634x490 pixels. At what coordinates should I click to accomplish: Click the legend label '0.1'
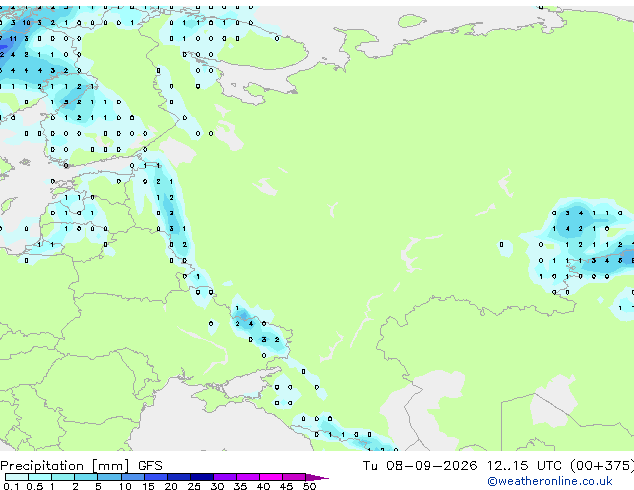tap(11, 486)
